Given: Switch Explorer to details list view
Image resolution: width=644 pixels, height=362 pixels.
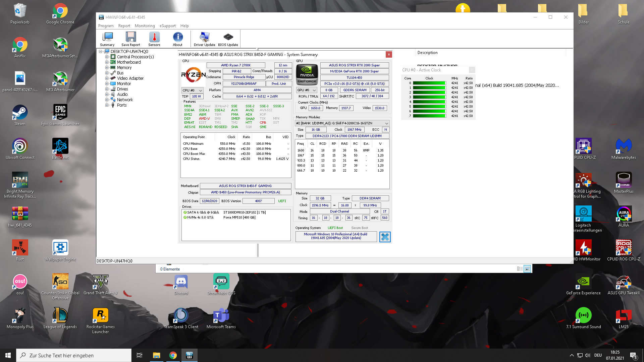Looking at the screenshot, I should (520, 269).
